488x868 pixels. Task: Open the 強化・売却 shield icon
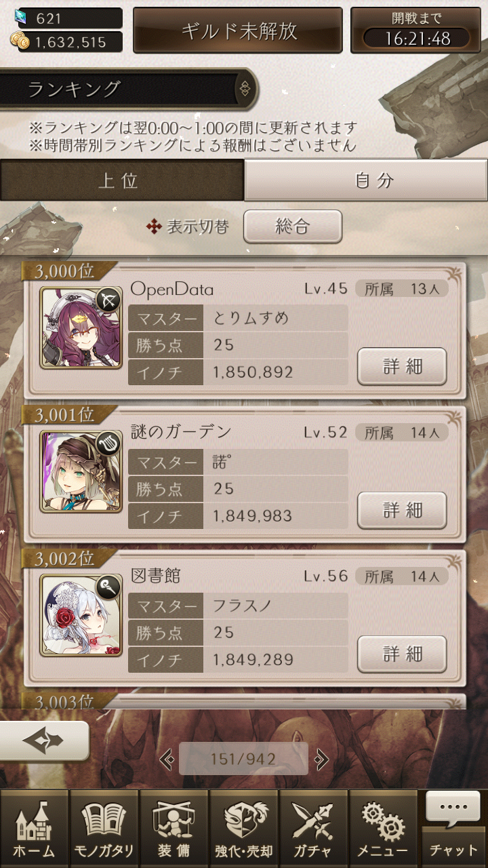pyautogui.click(x=243, y=829)
